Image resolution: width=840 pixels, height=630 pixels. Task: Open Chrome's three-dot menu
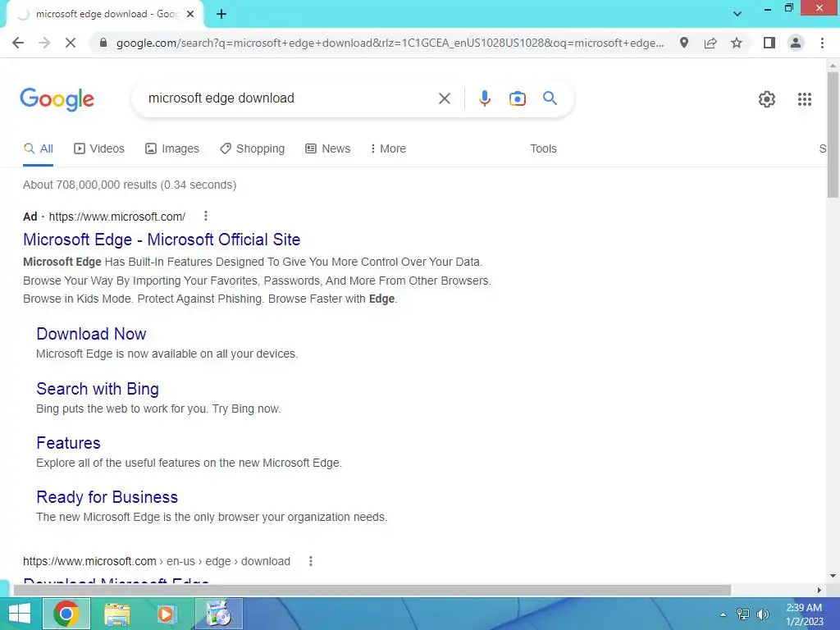click(x=822, y=43)
